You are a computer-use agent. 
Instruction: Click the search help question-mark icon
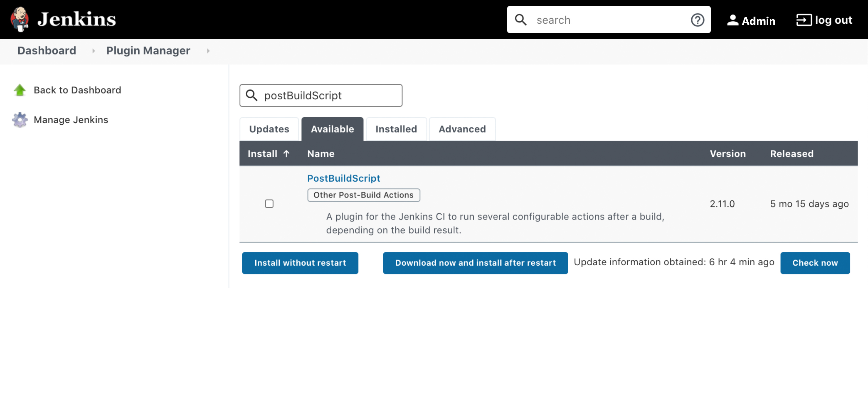pos(697,20)
